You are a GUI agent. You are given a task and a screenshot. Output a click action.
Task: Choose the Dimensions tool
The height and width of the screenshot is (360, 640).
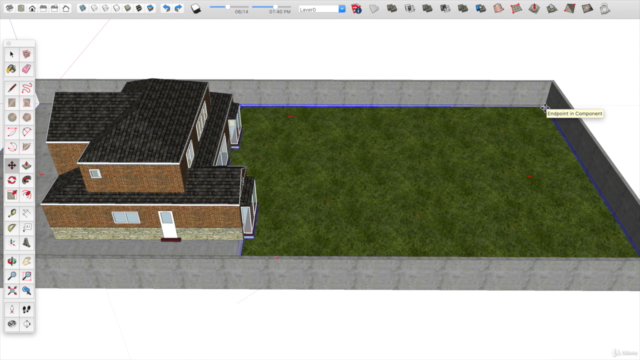27,213
